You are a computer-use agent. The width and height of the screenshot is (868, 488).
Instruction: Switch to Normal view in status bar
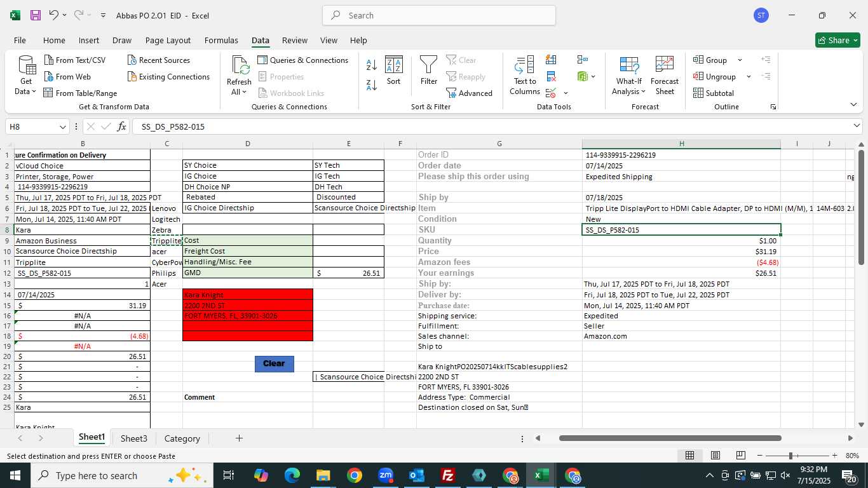(x=689, y=456)
